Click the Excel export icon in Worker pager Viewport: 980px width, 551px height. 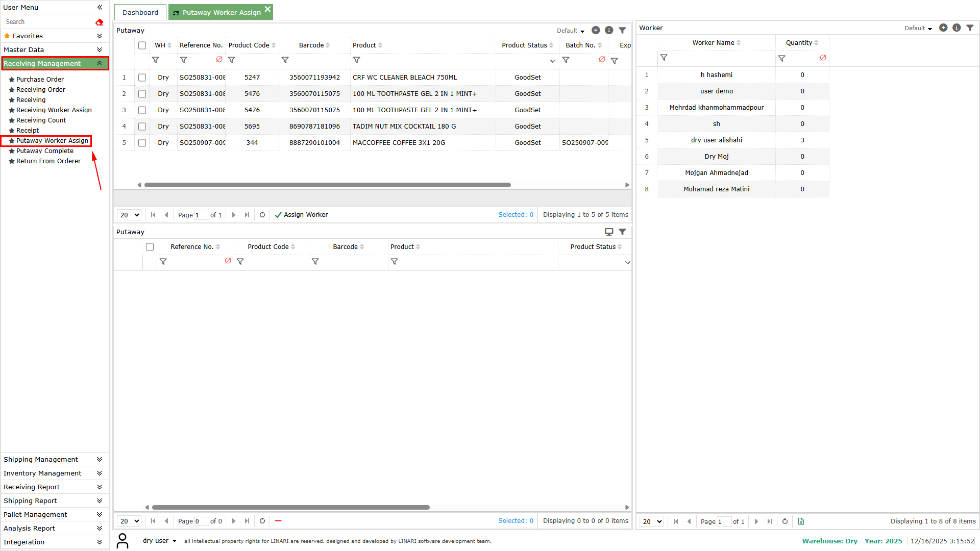coord(801,521)
